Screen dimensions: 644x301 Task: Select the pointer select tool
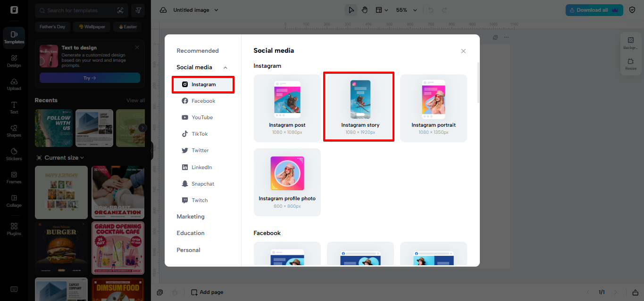click(351, 10)
